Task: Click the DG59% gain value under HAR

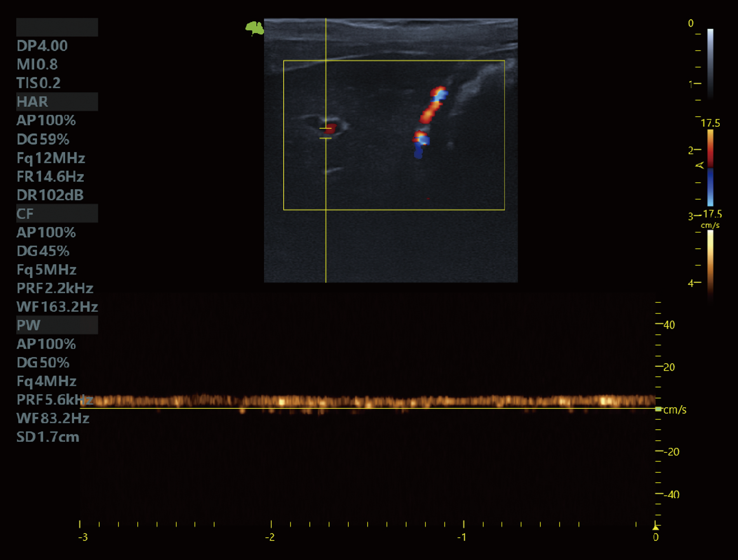Action: pos(43,139)
